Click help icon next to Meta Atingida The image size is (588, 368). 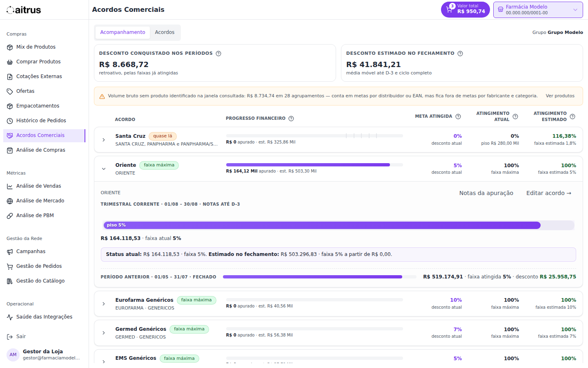click(x=458, y=117)
